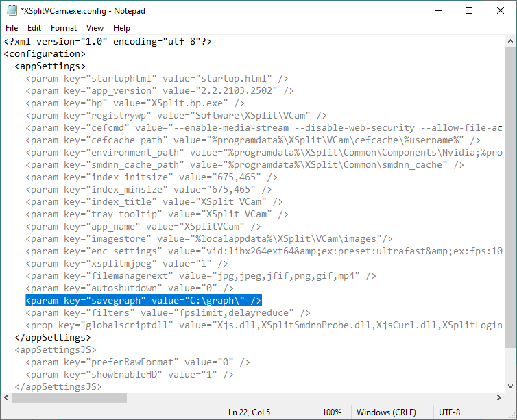
Task: Click the preferRawFormat param line
Action: point(138,362)
